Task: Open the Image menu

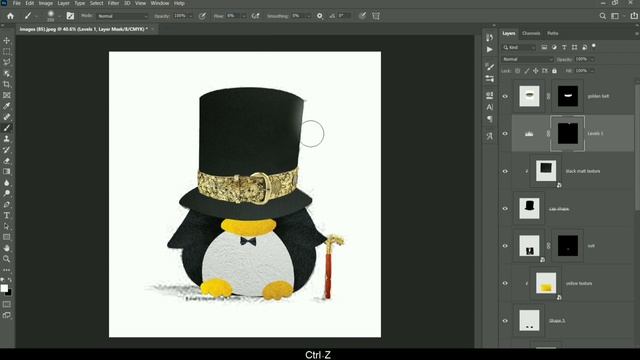Action: (x=46, y=3)
